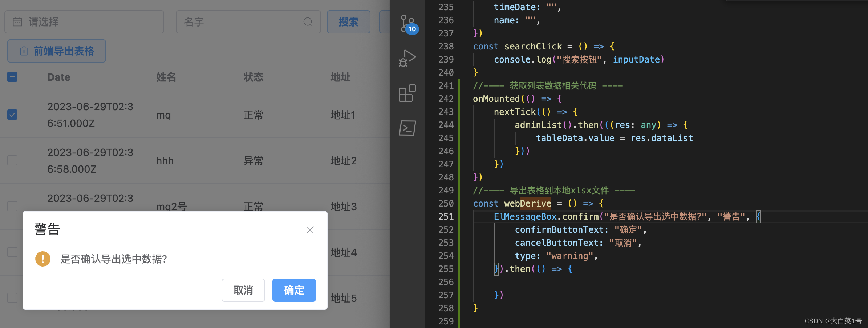
Task: Uncheck the checkbox for the mq row
Action: click(x=12, y=115)
